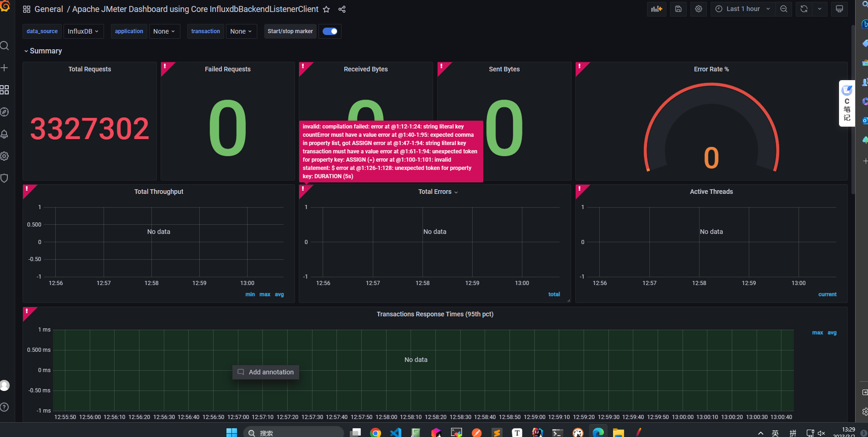Toggle the Start/stop marker switch
The height and width of the screenshot is (437, 868).
pyautogui.click(x=330, y=31)
